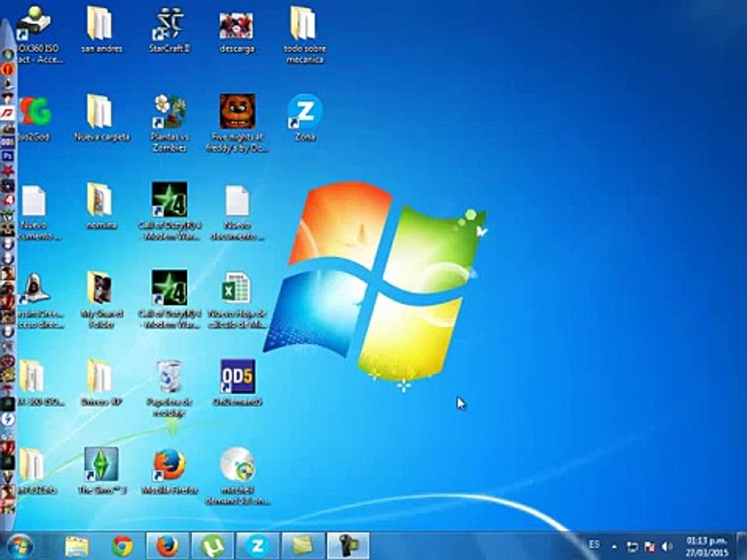Viewport: 747px width, 560px height.
Task: Click the blue lightning bolt icon in side dock
Action: click(8, 419)
